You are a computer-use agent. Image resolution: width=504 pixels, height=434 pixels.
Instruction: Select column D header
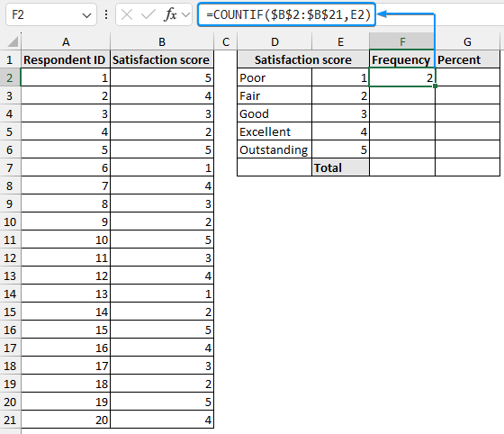pyautogui.click(x=274, y=41)
